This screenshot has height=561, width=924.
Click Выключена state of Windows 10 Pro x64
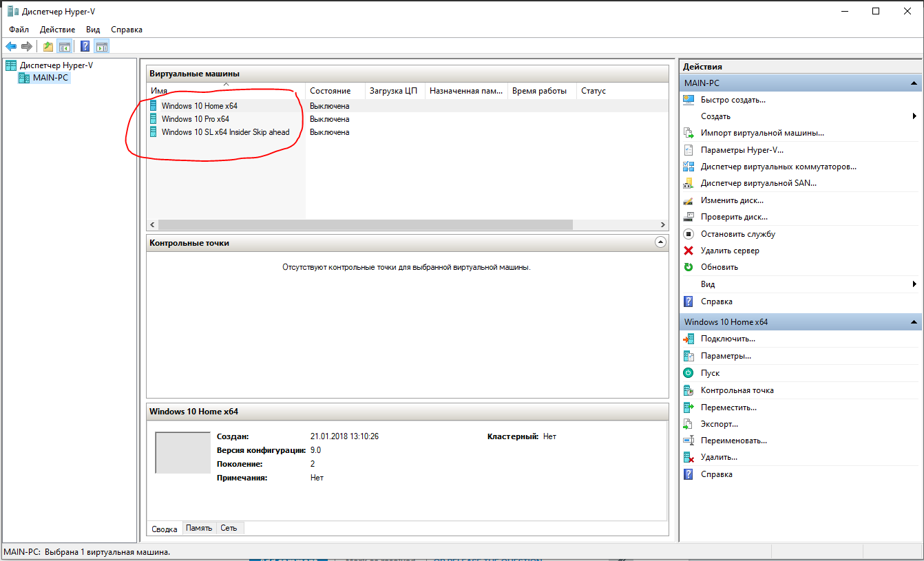330,119
